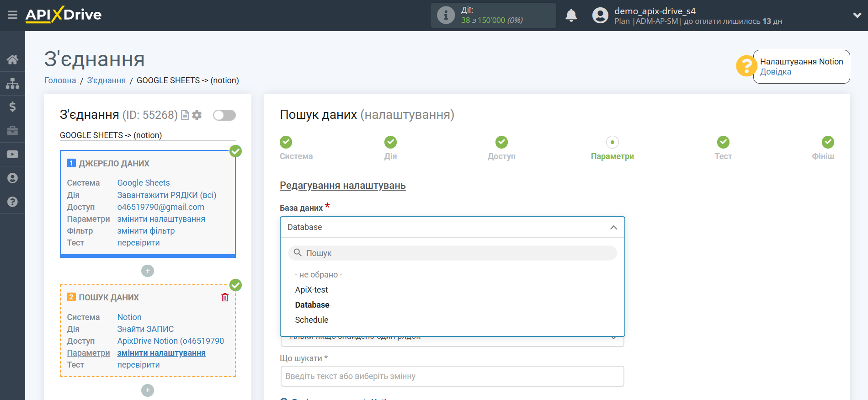This screenshot has width=868, height=400.
Task: Open connection settings gear icon
Action: point(197,115)
